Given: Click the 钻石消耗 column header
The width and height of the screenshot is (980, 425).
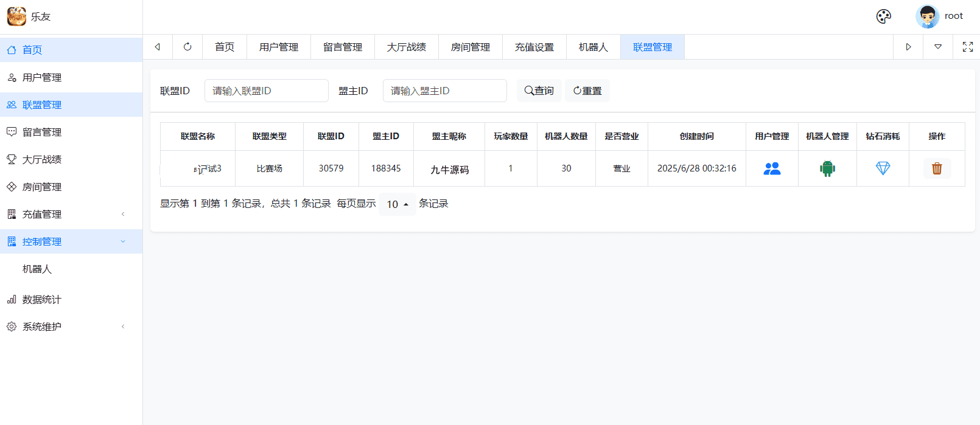Looking at the screenshot, I should pos(883,136).
